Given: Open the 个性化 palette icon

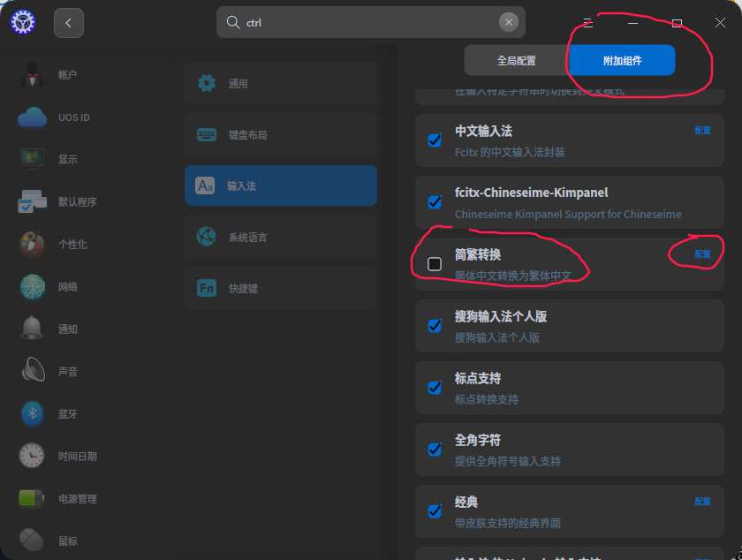Looking at the screenshot, I should [32, 244].
